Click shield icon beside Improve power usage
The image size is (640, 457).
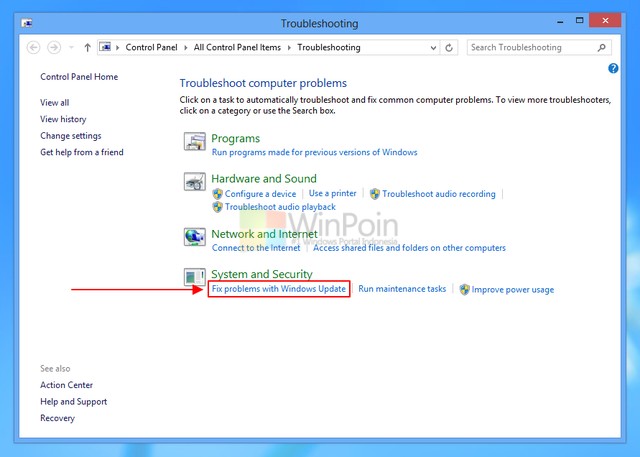pyautogui.click(x=464, y=290)
